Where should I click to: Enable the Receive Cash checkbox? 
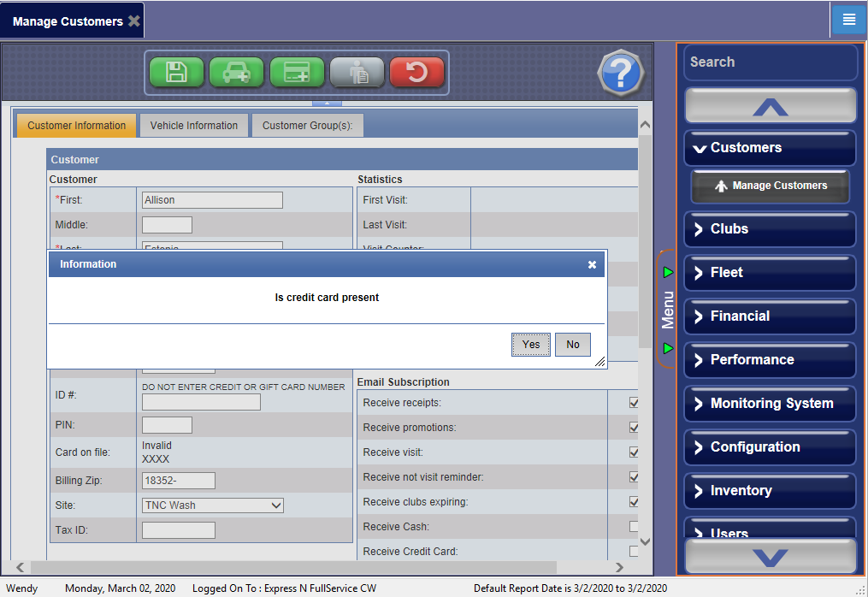click(634, 527)
